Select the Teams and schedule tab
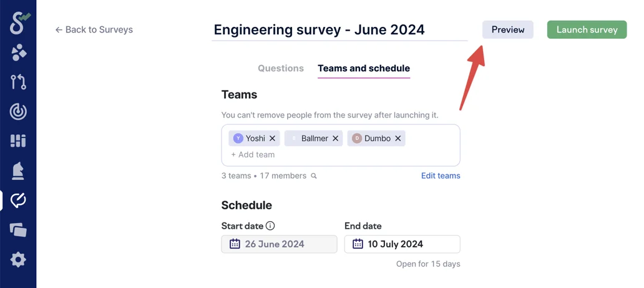Screen dimensions: 644x288 (364, 69)
